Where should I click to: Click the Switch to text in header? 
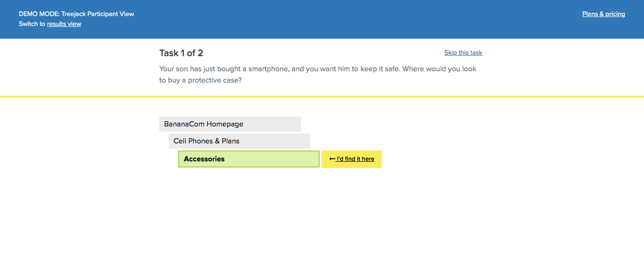click(x=32, y=24)
